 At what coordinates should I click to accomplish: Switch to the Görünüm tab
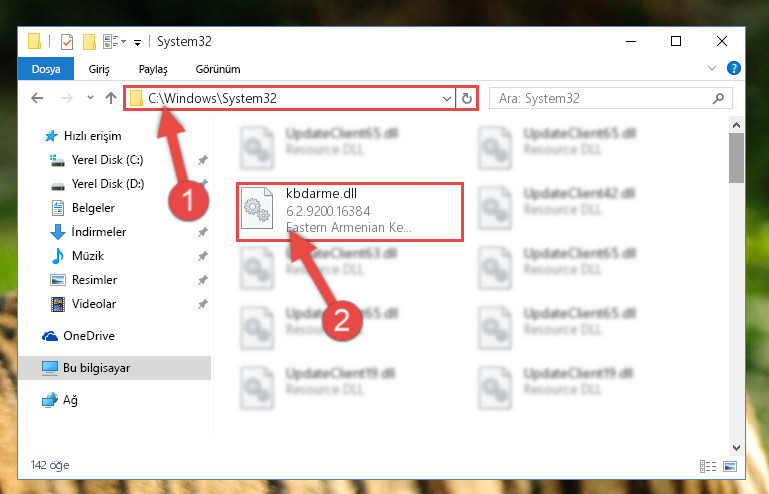click(x=218, y=69)
